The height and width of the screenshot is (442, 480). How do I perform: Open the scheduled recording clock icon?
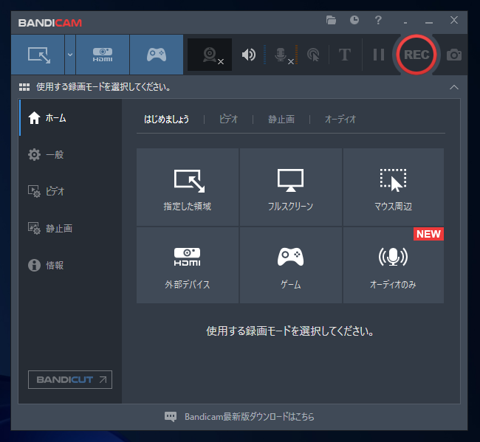(x=354, y=20)
